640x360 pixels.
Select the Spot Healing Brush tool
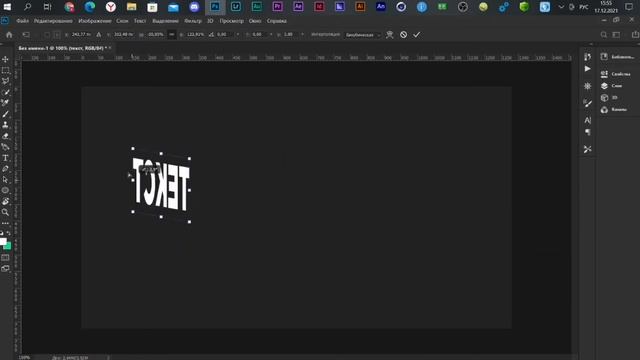coord(5,103)
